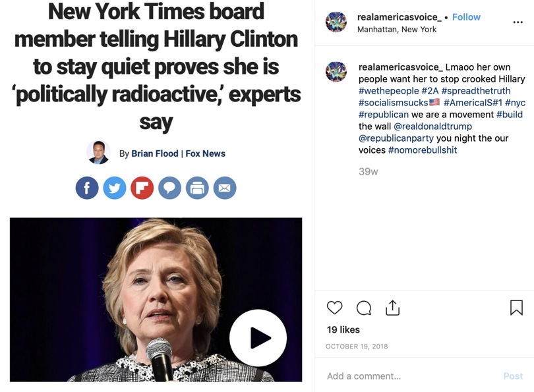Like the post with heart icon
Viewport: 534px width, 392px height.
coord(334,308)
